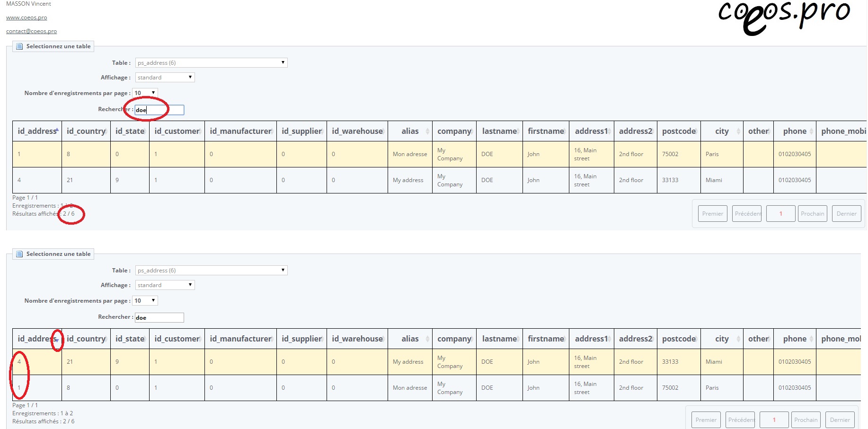Image resolution: width=868 pixels, height=429 pixels.
Task: Open the upper Table dropdown showing ps_address (6)
Action: (211, 63)
